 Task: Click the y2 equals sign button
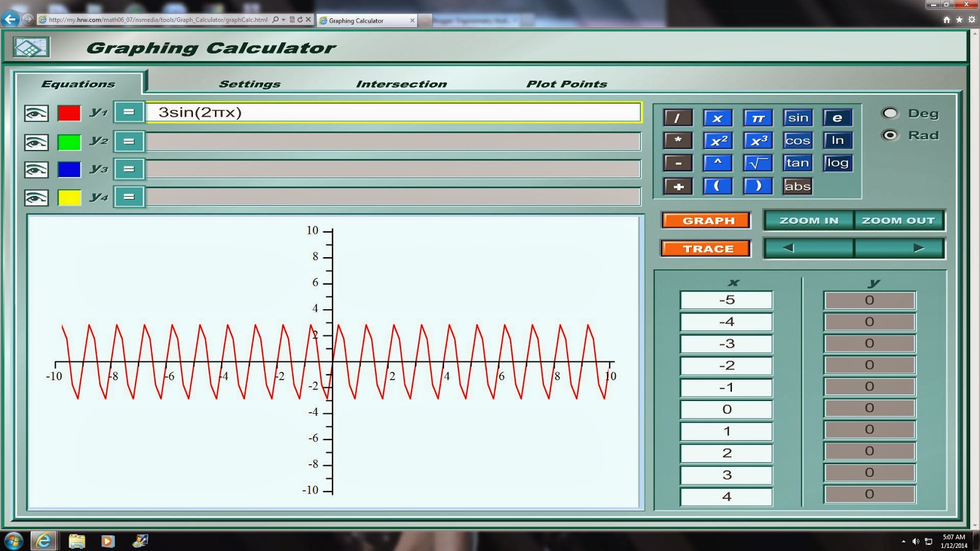click(129, 141)
